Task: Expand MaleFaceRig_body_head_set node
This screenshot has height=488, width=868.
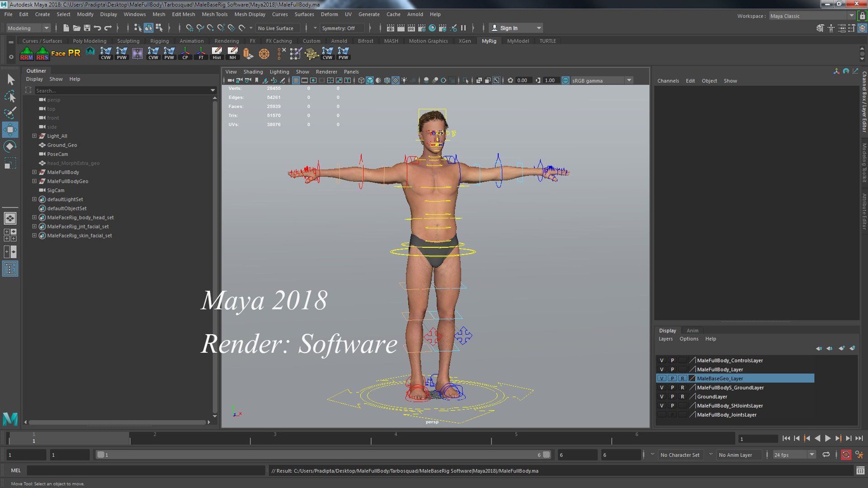Action: pos(34,217)
